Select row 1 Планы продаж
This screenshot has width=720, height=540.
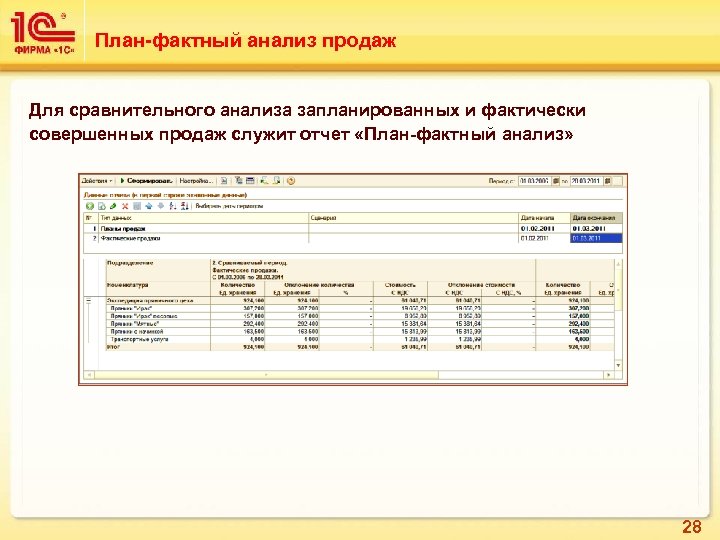point(353,228)
